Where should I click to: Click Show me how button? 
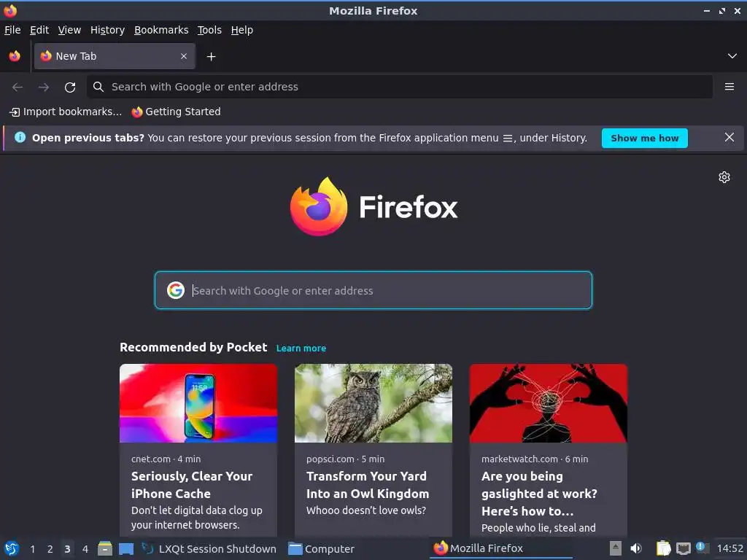point(645,138)
